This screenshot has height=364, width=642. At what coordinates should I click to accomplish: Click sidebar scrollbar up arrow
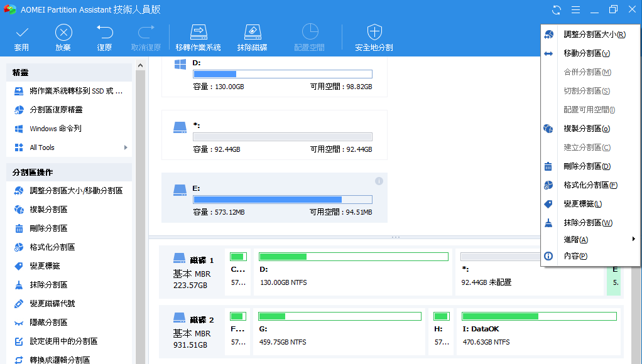pyautogui.click(x=141, y=65)
